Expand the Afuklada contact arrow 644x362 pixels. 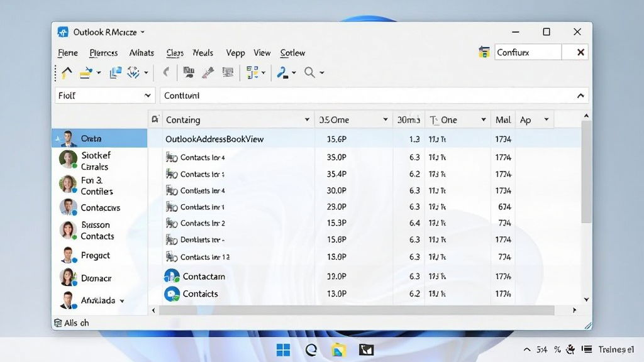coord(122,301)
